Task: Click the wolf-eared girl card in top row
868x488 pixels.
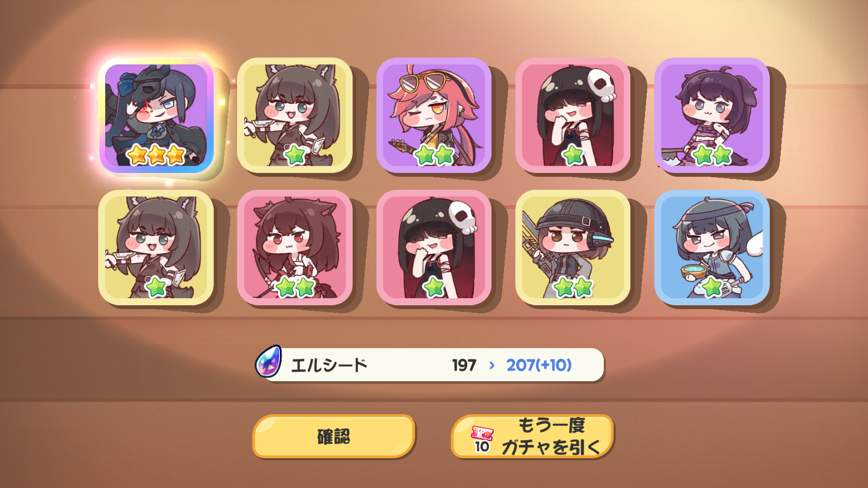Action: [295, 115]
